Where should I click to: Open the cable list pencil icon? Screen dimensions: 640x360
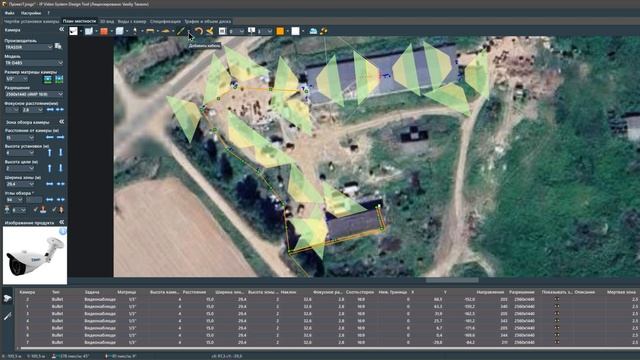[x=7, y=316]
